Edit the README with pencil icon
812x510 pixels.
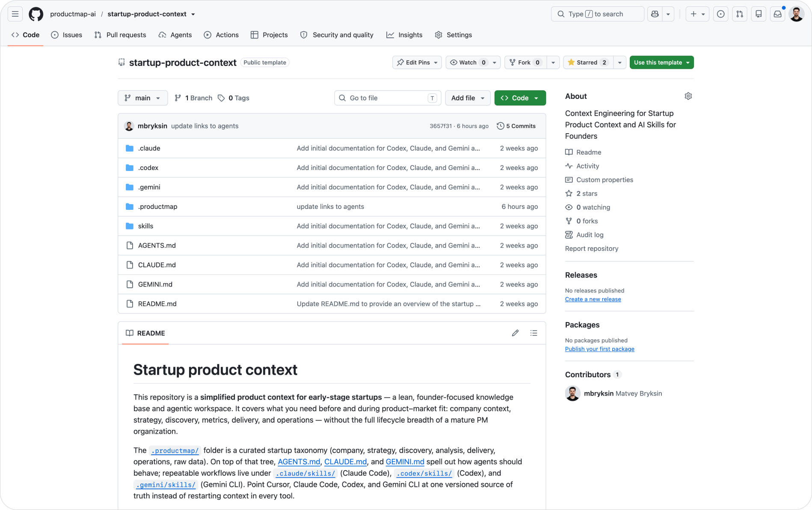point(515,333)
